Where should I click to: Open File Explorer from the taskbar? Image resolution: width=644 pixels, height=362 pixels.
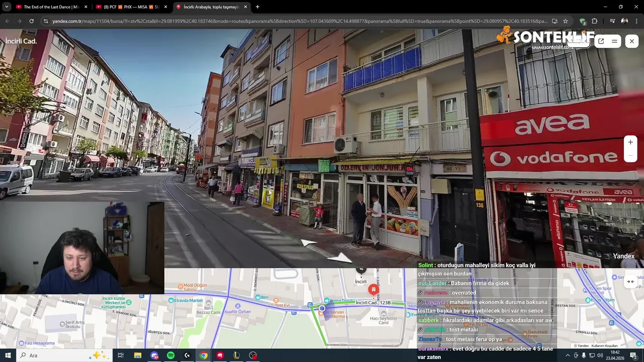[137, 355]
